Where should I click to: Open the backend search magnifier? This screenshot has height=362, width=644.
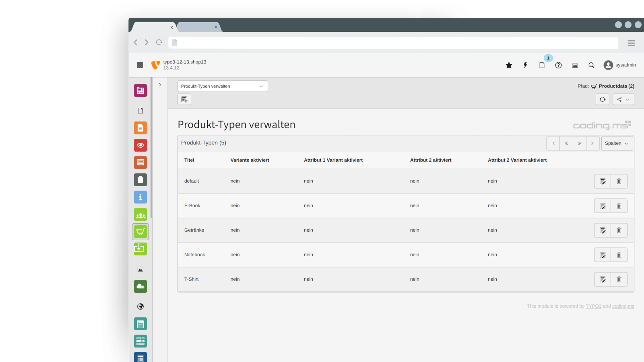click(x=591, y=65)
